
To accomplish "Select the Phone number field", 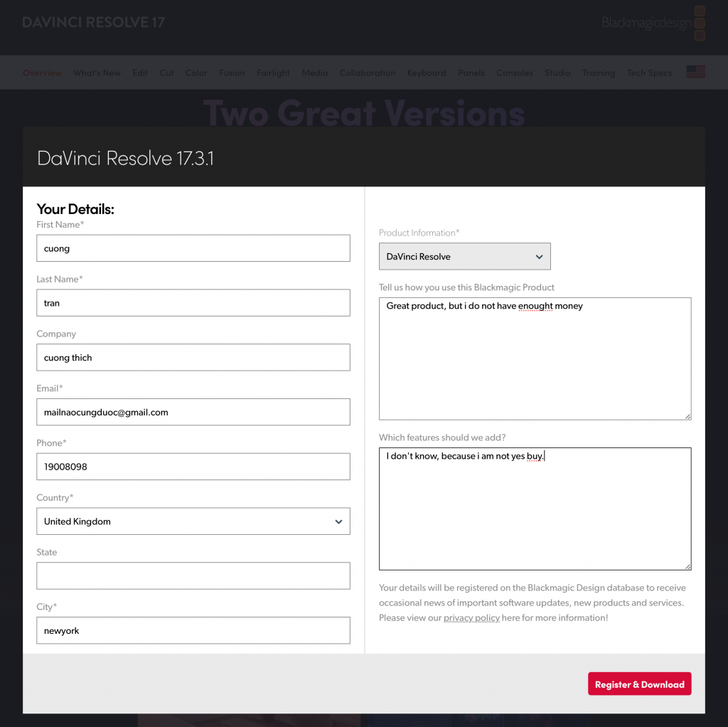I will click(x=193, y=467).
